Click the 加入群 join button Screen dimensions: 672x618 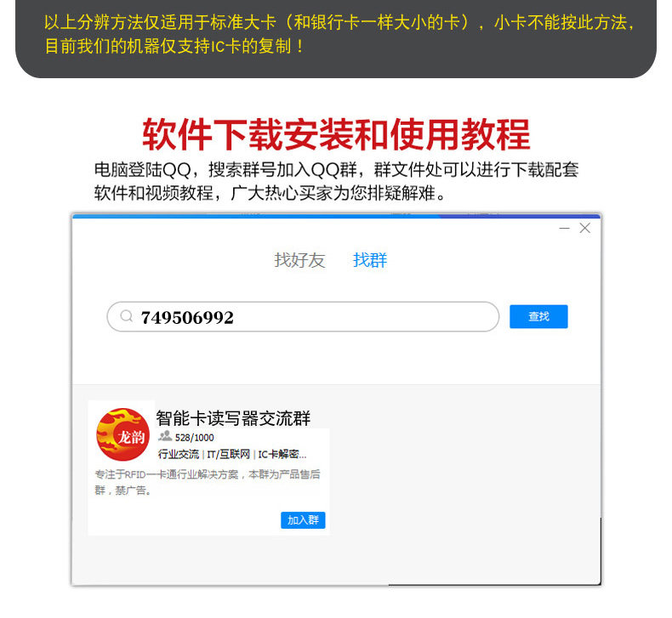click(x=303, y=520)
